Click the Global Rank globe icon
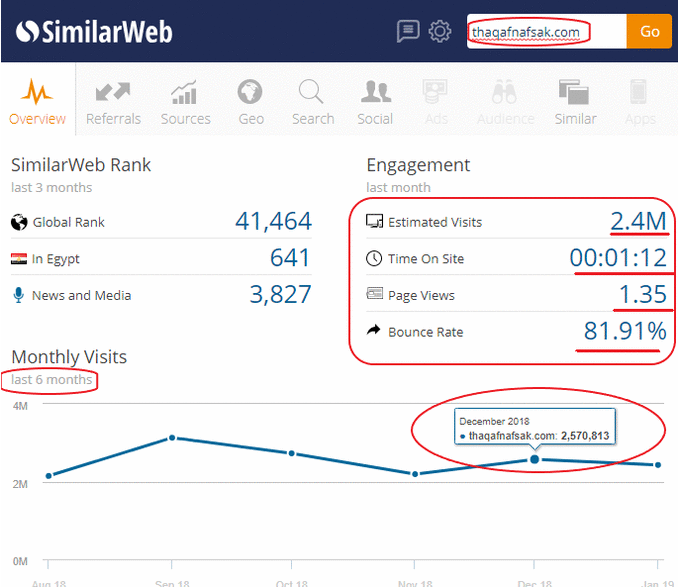 19,222
